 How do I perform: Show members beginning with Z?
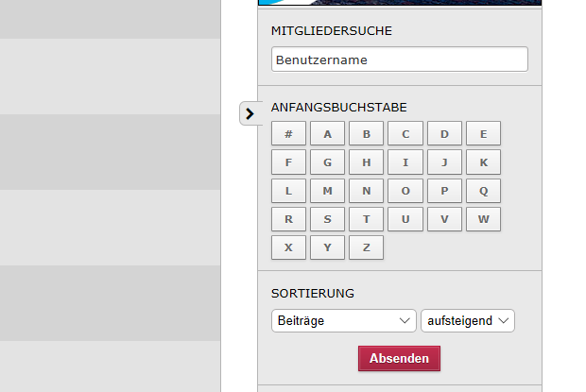point(367,247)
